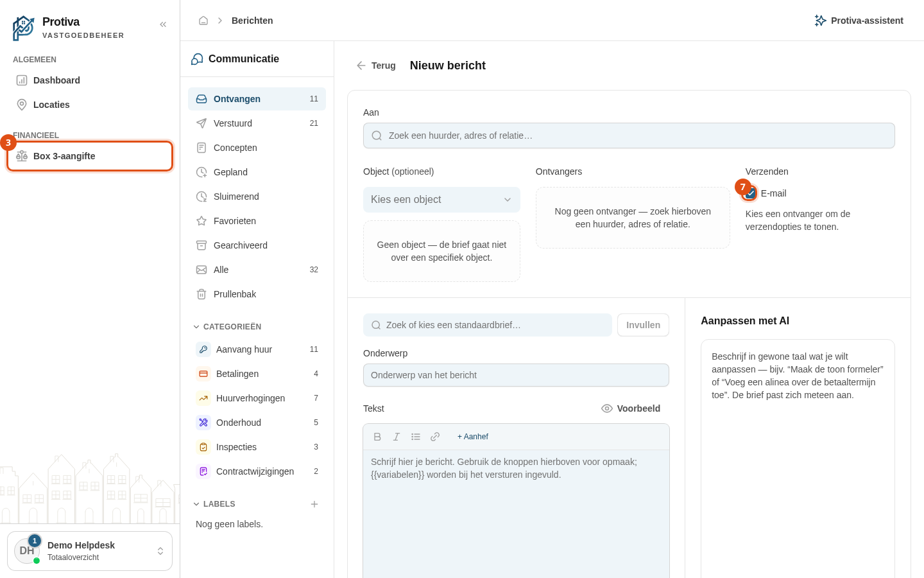Screen dimensions: 924x578
Task: Click the Prullenbak trash icon
Action: [201, 294]
